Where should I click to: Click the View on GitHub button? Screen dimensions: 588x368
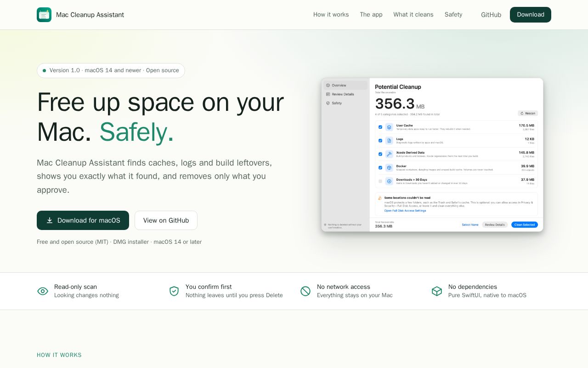pos(166,220)
